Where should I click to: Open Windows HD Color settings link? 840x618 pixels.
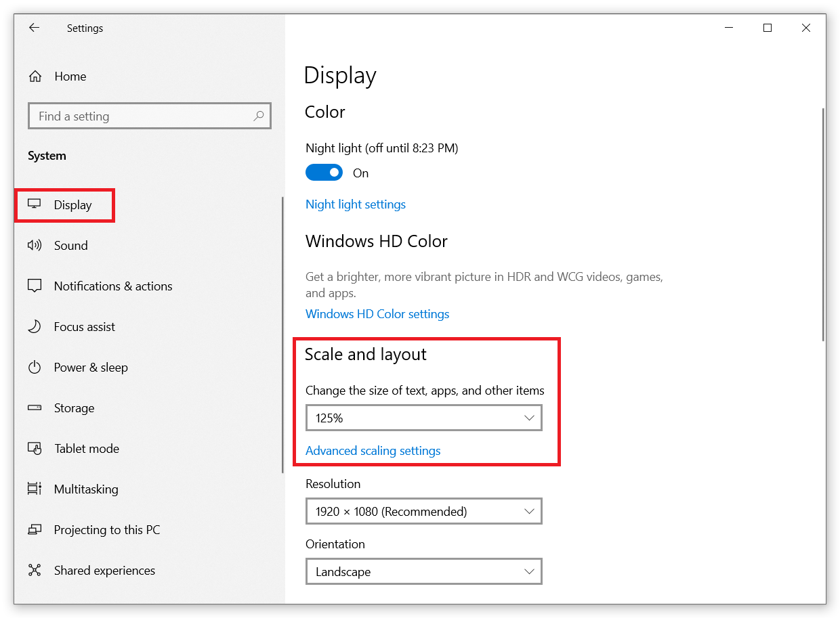click(x=377, y=314)
